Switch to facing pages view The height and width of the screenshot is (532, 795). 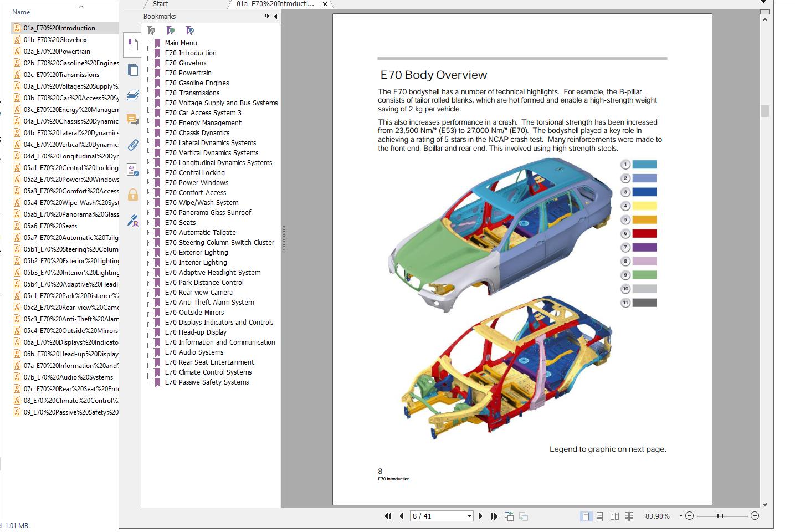(614, 516)
